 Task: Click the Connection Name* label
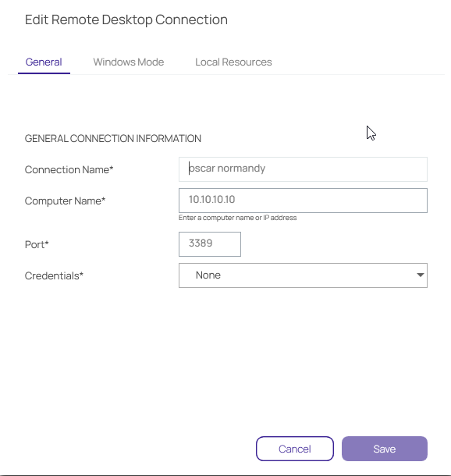pos(69,169)
